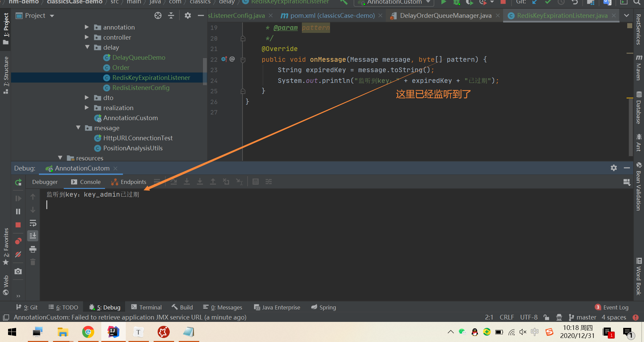Click the View Breakpoints icon
The image size is (644, 342).
[18, 241]
